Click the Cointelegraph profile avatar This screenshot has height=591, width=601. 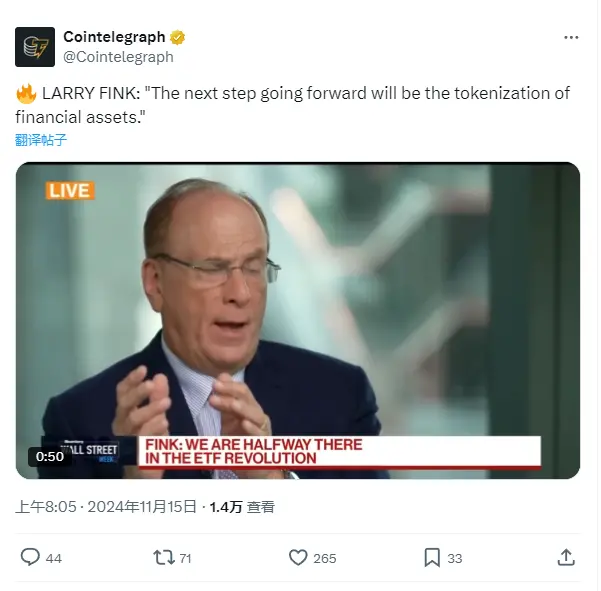(35, 47)
